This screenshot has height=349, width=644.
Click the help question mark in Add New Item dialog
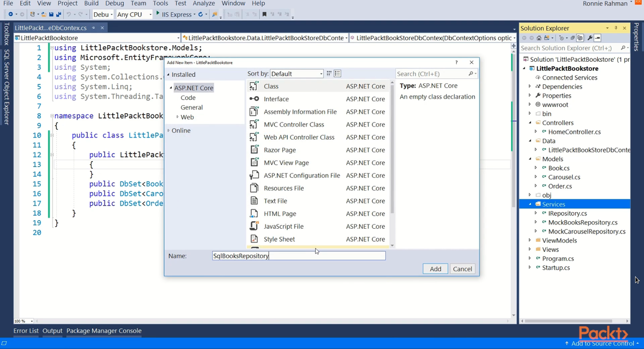(457, 63)
